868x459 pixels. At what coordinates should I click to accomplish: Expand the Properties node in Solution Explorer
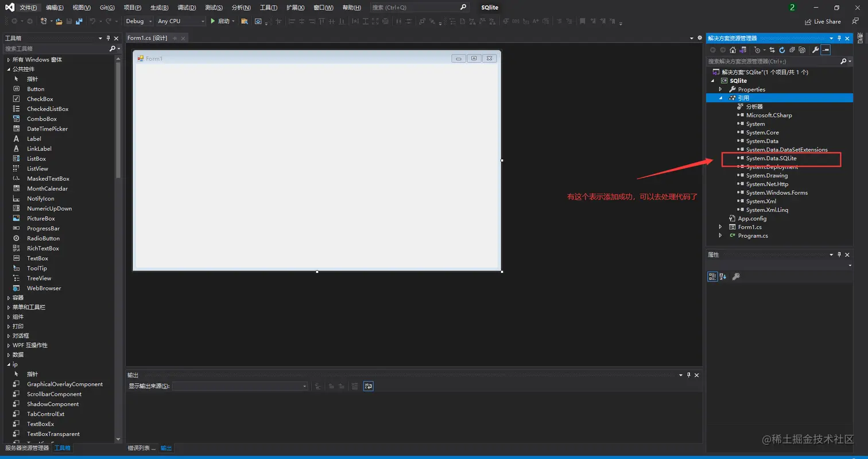point(720,90)
